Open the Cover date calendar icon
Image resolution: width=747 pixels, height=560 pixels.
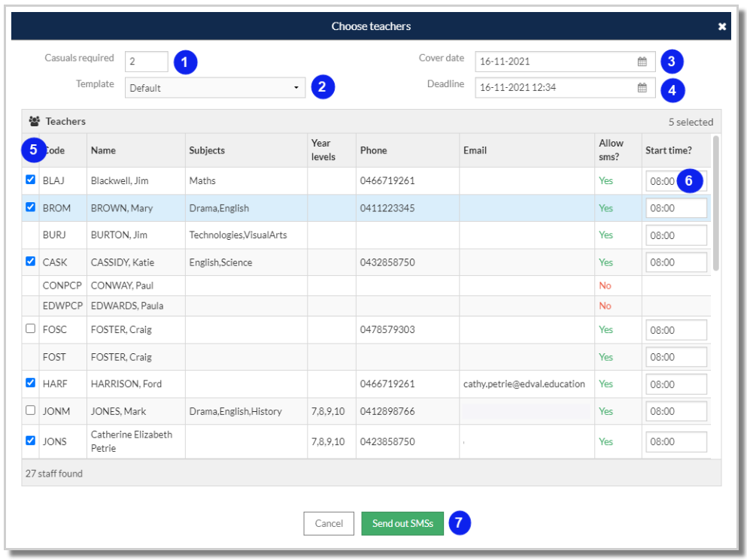642,62
